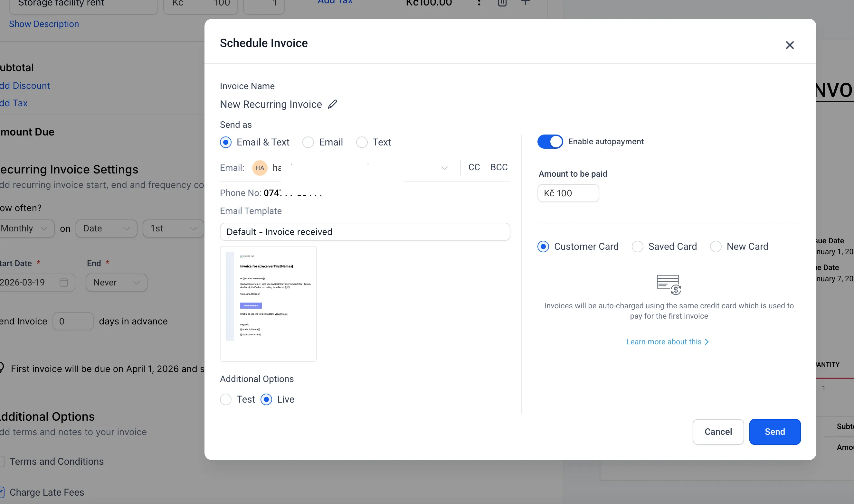Click the View Invoice button in template preview
The height and width of the screenshot is (504, 854).
251,305
